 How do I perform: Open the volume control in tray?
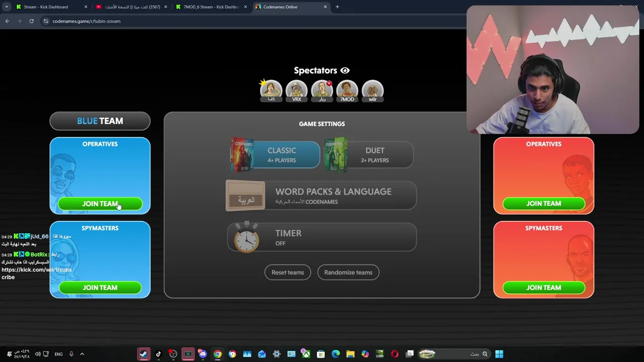tap(37, 354)
